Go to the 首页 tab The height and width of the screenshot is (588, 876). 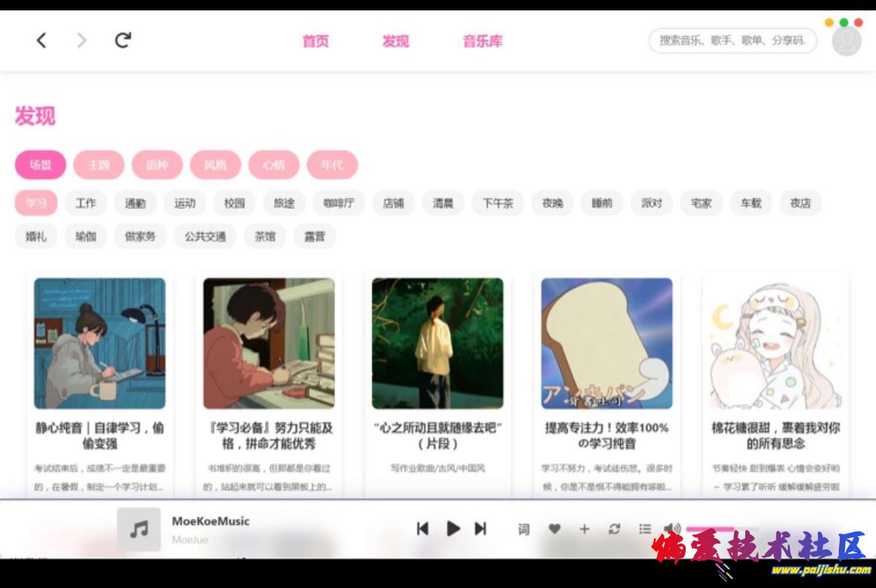(315, 42)
